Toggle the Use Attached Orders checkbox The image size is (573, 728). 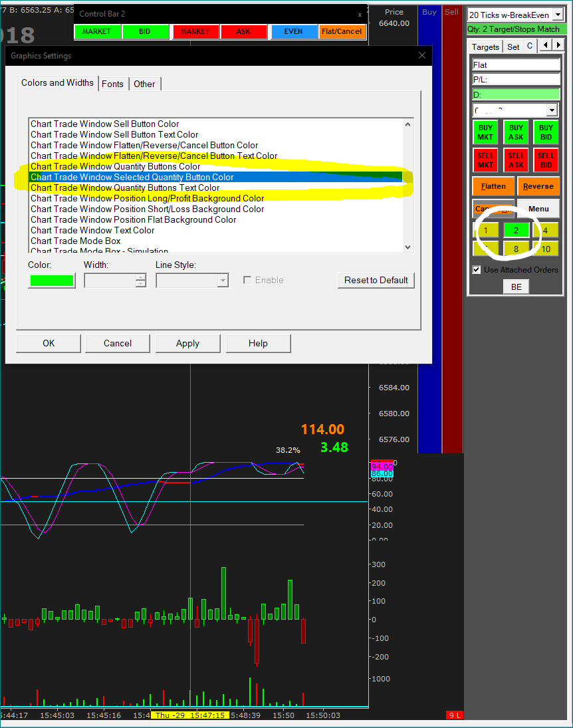(477, 270)
